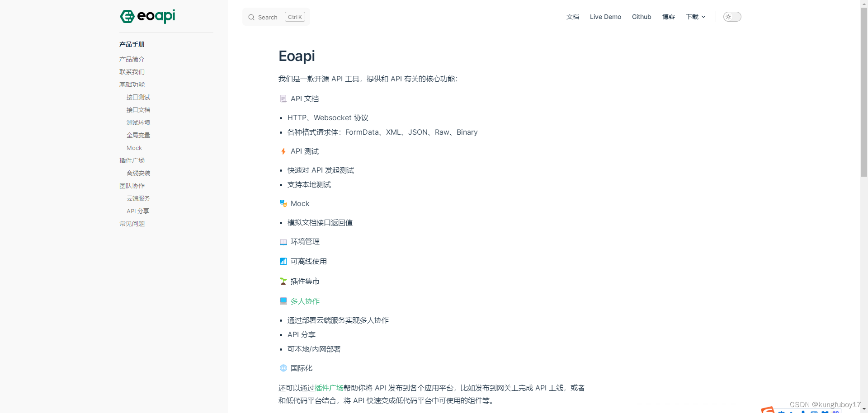Select 基础功能 in the sidebar
868x413 pixels.
tap(132, 84)
